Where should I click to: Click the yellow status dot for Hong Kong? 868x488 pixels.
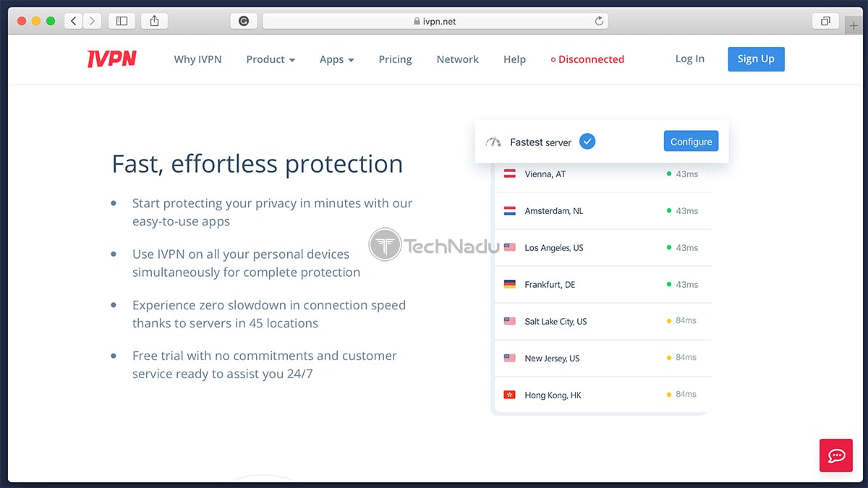[669, 395]
